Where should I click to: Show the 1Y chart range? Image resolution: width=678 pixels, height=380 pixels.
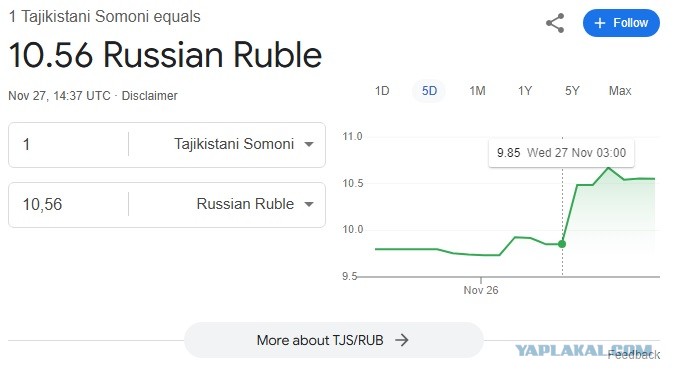tap(524, 91)
